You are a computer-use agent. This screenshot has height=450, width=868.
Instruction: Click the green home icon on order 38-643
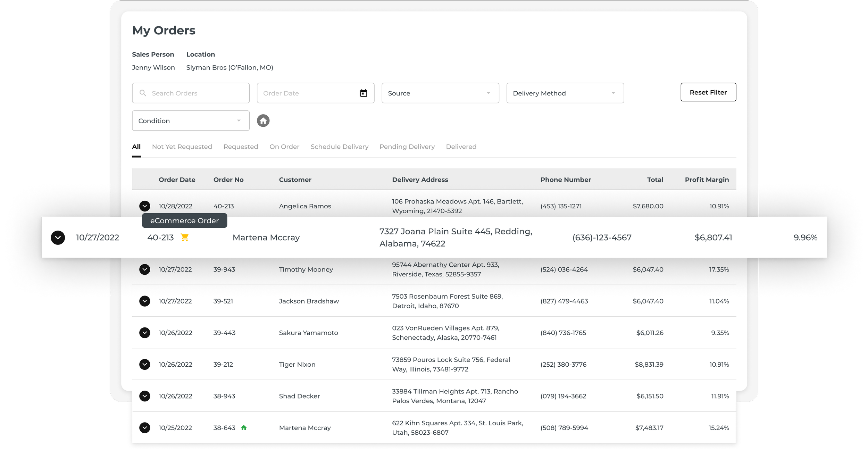pos(244,428)
